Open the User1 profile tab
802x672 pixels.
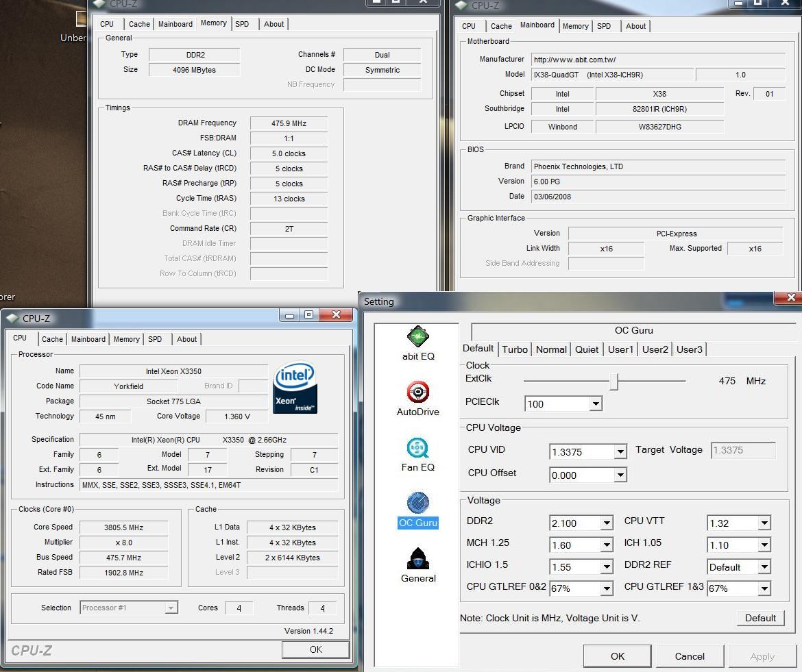[620, 349]
